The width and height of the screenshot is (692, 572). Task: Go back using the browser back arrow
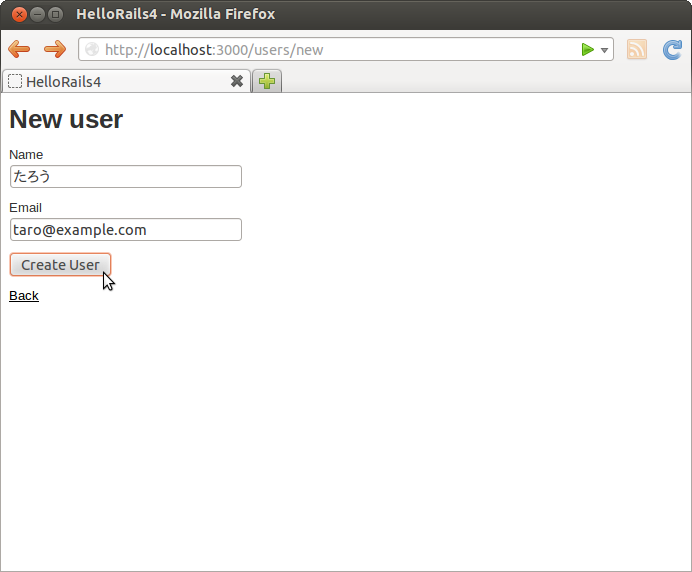tap(19, 50)
